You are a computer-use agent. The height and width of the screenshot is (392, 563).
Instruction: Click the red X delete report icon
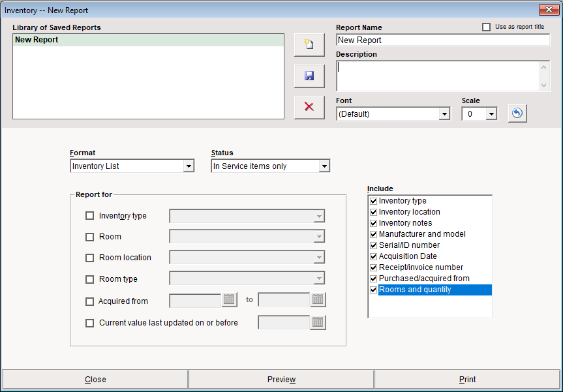(309, 107)
